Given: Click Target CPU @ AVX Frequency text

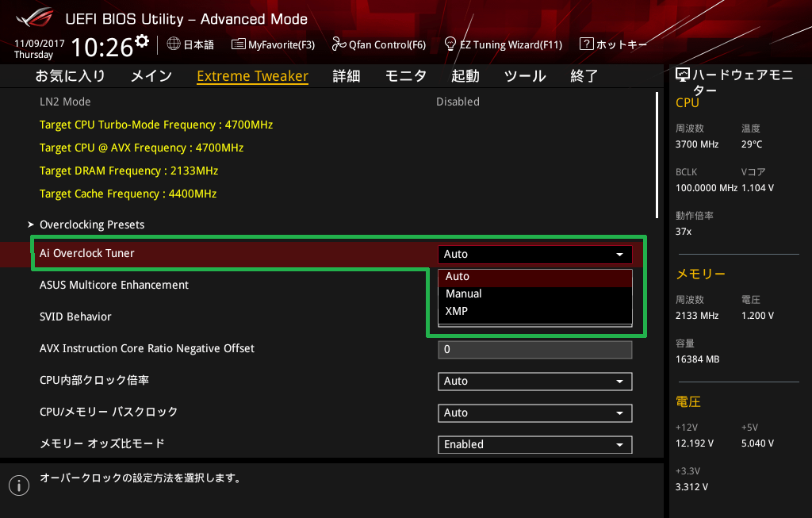Looking at the screenshot, I should [141, 148].
